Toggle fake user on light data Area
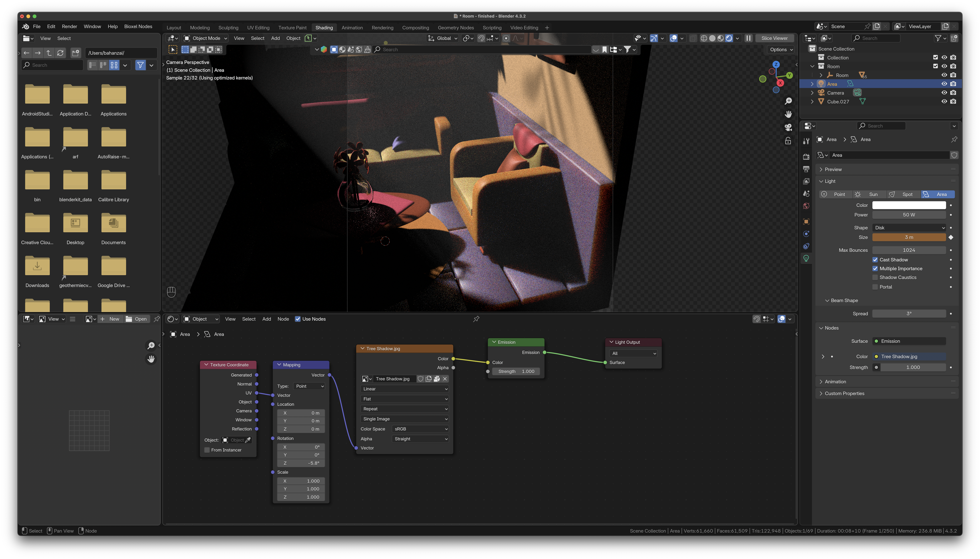 [954, 155]
